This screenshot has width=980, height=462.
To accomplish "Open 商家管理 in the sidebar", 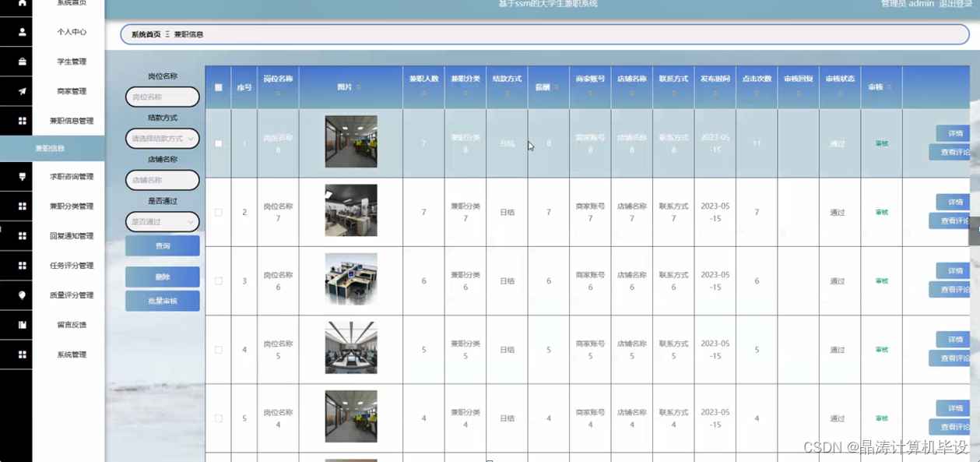I will [72, 91].
